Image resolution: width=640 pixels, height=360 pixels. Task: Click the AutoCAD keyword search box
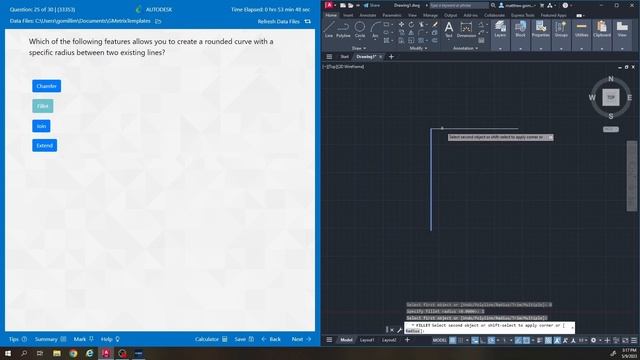(459, 5)
